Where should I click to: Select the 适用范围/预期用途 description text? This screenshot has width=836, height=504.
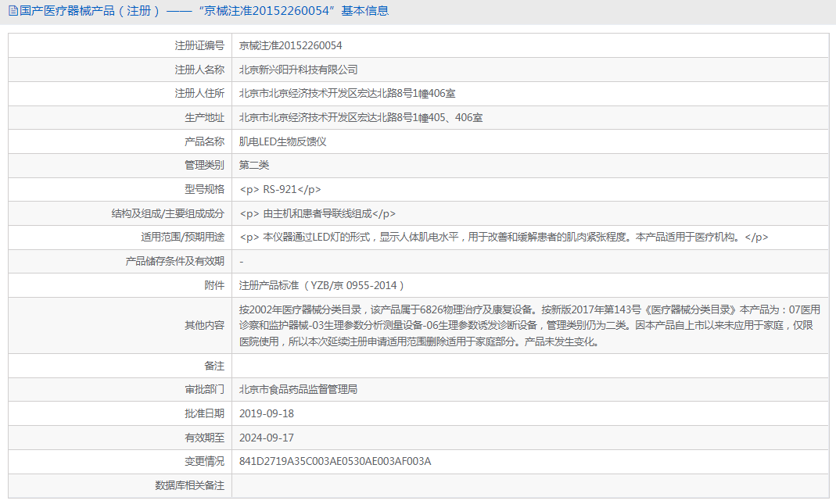coord(503,237)
